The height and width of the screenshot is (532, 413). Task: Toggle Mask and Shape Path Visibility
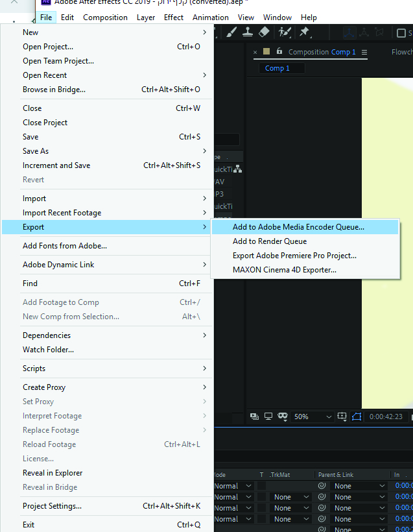click(x=357, y=417)
